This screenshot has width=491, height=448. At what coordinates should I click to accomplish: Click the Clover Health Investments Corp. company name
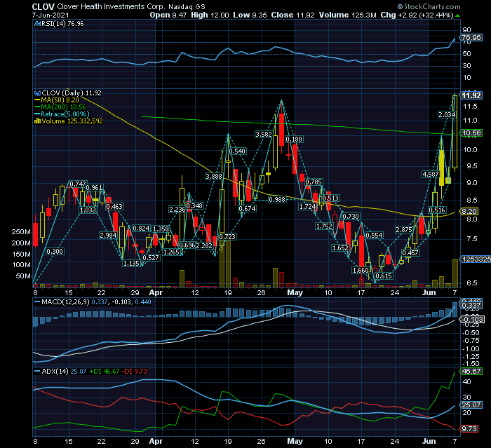(x=111, y=6)
